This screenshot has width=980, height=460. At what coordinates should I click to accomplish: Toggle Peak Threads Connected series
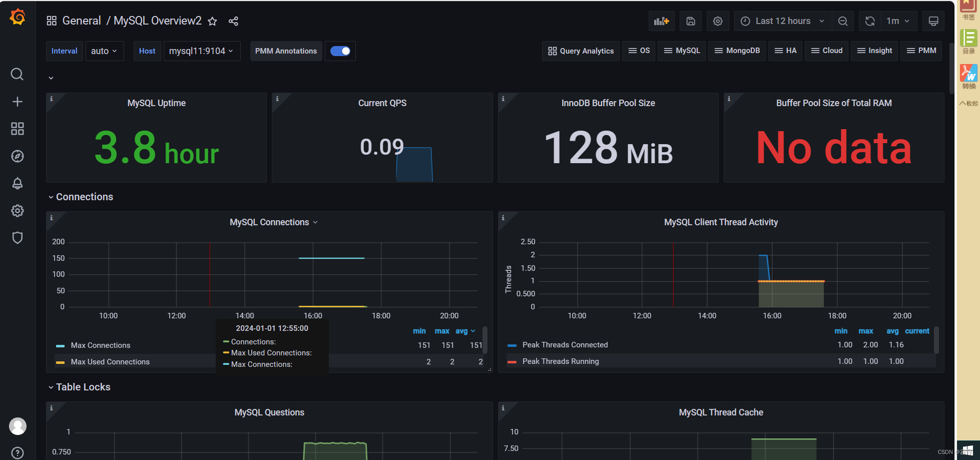(565, 345)
